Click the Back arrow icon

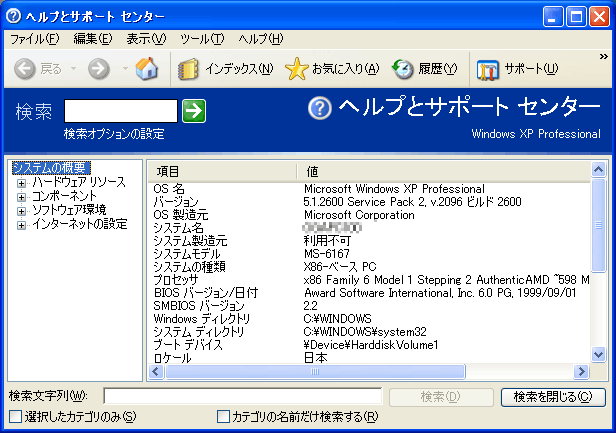pos(25,69)
